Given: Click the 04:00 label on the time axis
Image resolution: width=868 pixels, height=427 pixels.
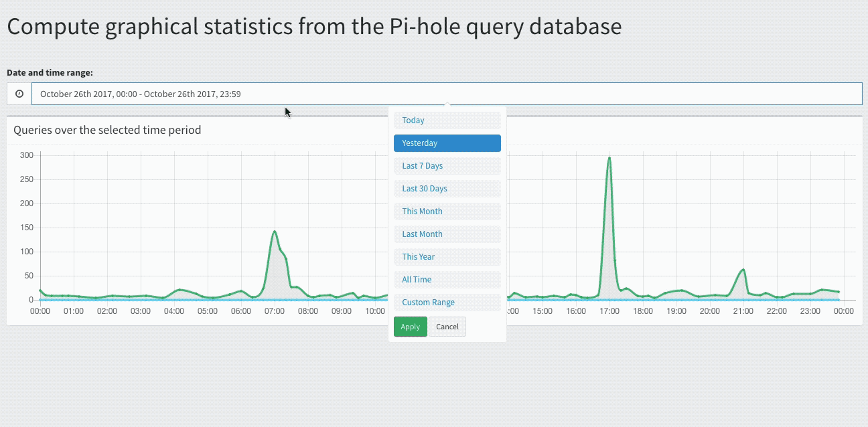Looking at the screenshot, I should click(x=174, y=311).
